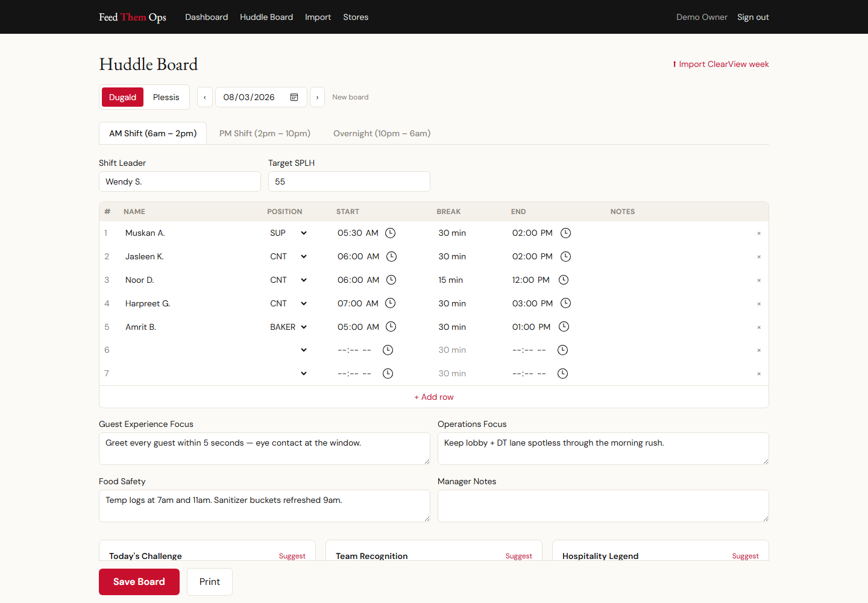The image size is (868, 603).
Task: Switch to PM Shift (2pm – 10pm) tab
Action: coord(265,133)
